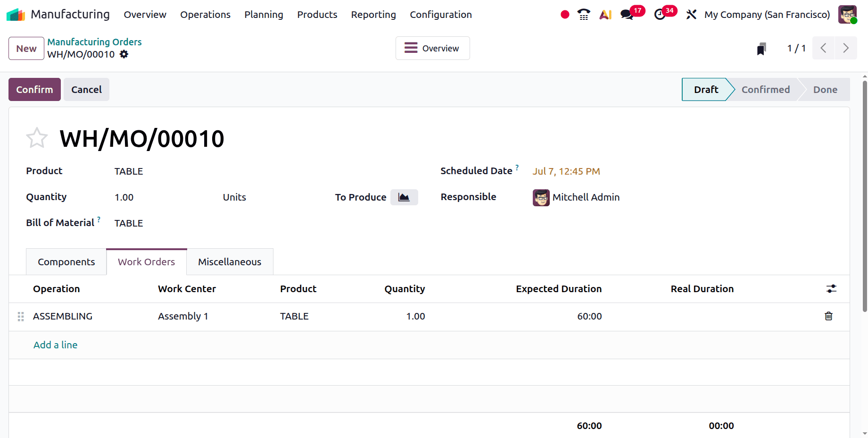
Task: Open the Planning menu
Action: (x=264, y=15)
